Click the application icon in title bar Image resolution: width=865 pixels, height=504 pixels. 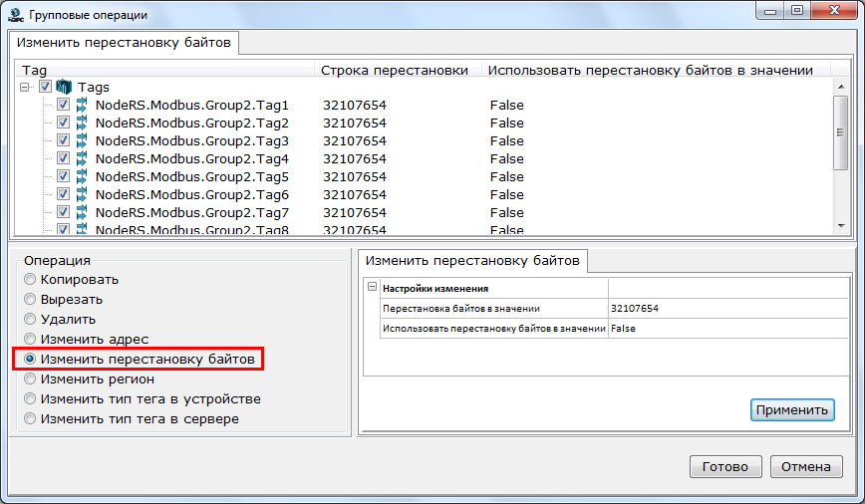(x=15, y=15)
